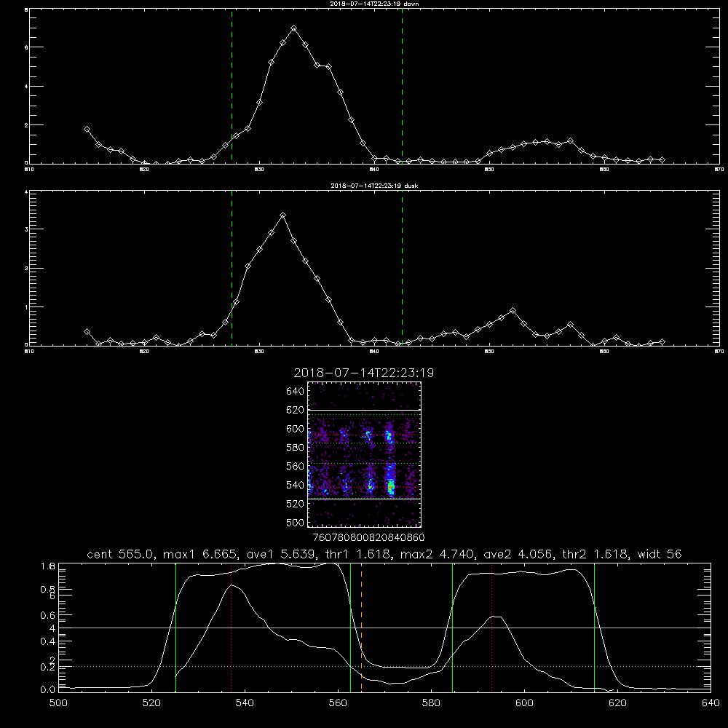Select the first diamond data point of the dawn curve
The width and height of the screenshot is (728, 728).
[87, 130]
